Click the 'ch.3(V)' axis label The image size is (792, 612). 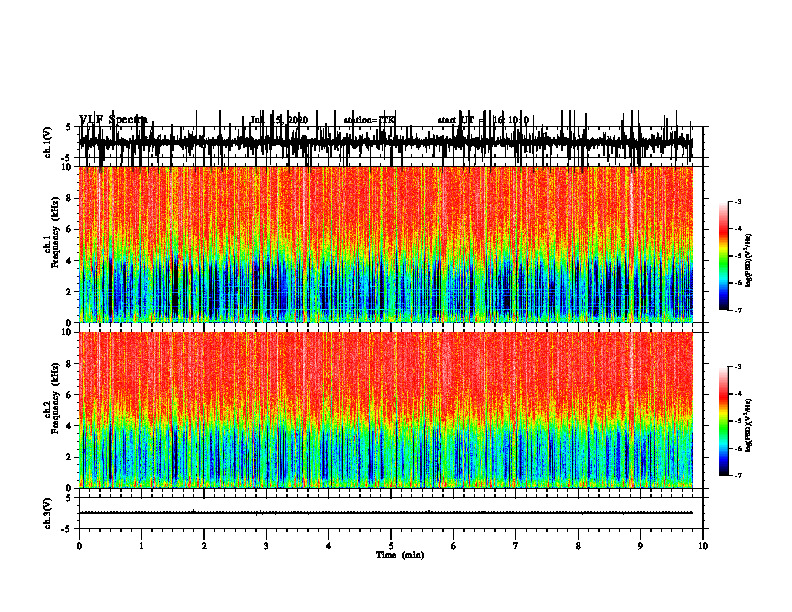(x=48, y=513)
